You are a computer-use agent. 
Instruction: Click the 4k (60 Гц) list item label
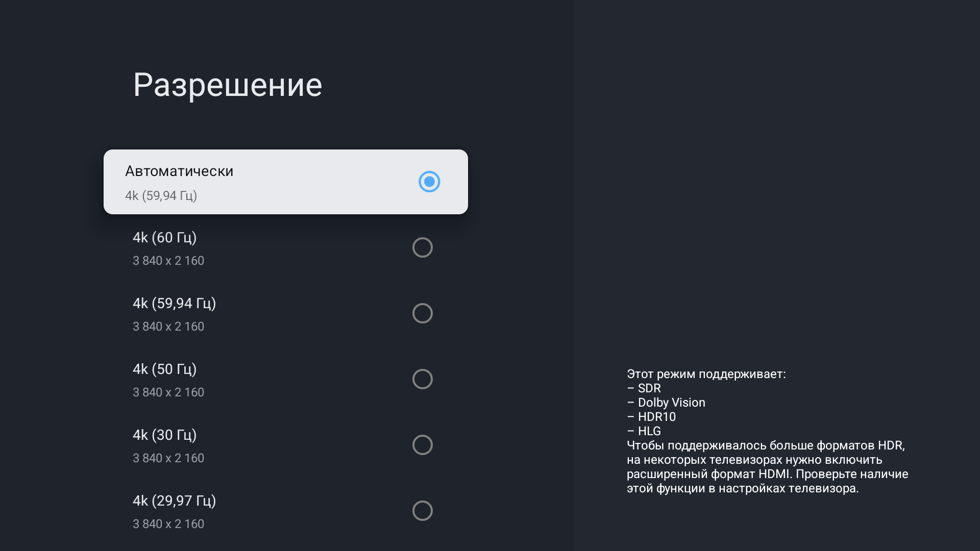coord(164,238)
